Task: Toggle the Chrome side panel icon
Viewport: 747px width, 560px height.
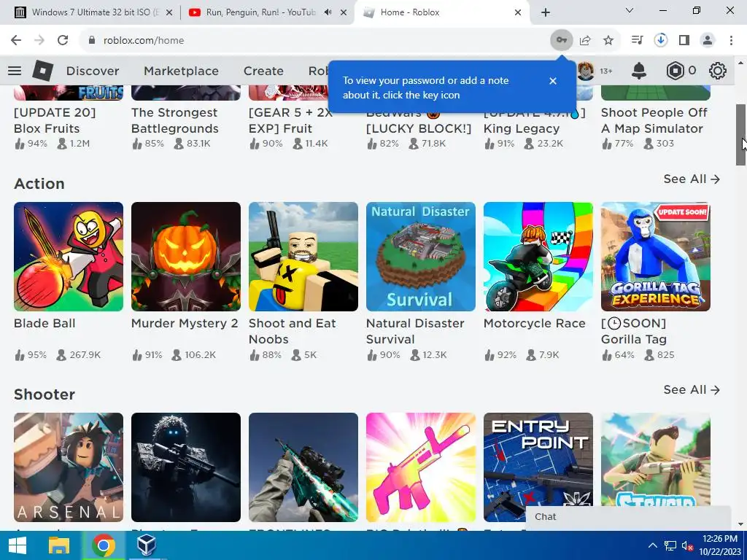Action: [x=684, y=41]
